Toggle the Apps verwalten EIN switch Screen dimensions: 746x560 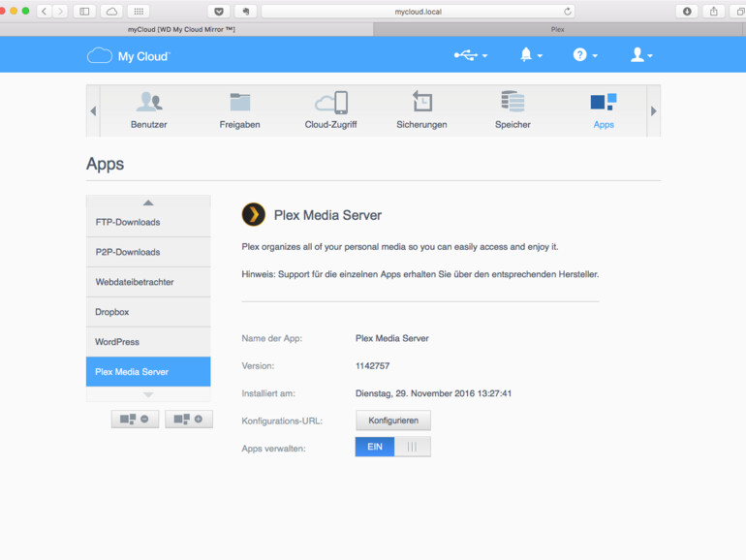tap(393, 447)
